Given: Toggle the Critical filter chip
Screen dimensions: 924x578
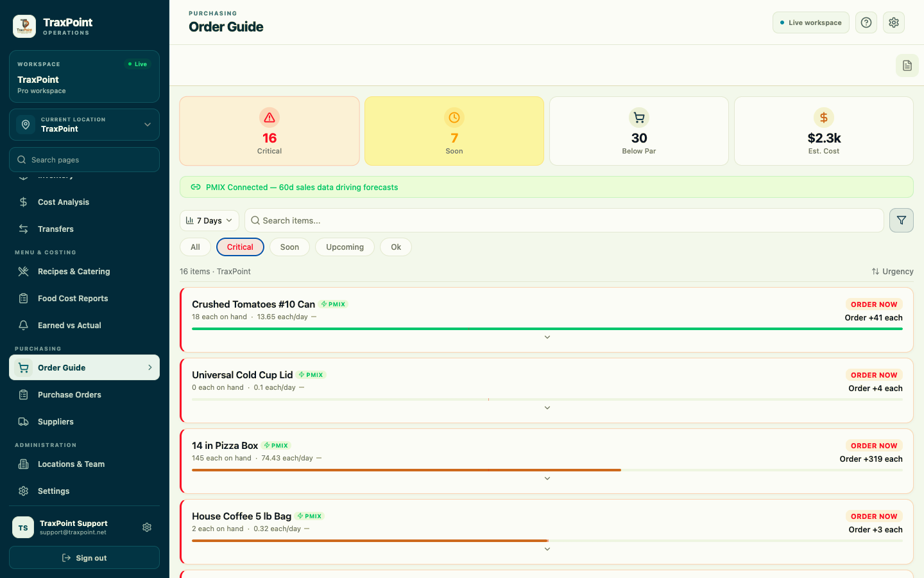Looking at the screenshot, I should (240, 247).
